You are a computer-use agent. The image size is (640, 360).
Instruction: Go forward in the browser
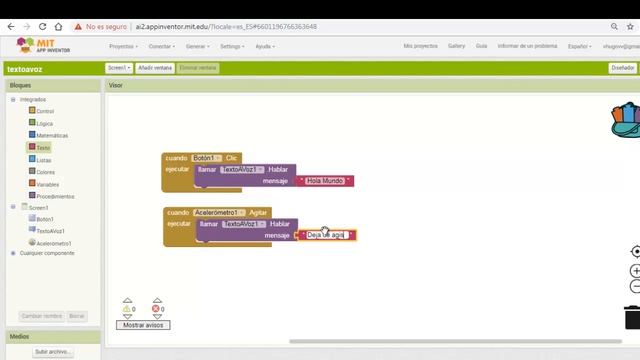point(27,27)
